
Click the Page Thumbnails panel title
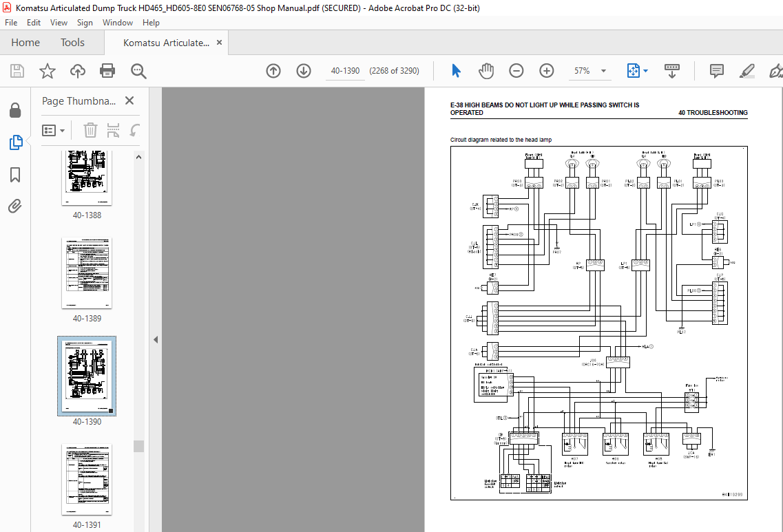[x=79, y=100]
